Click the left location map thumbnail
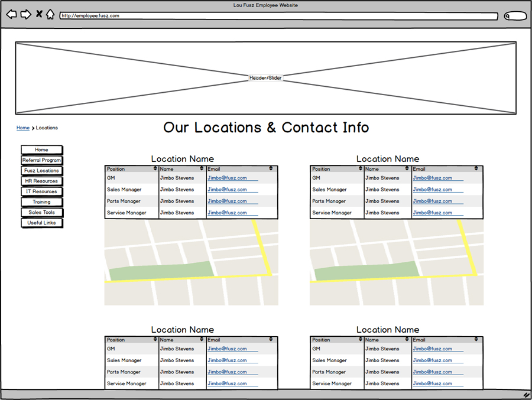Screen dimensions: 532x400 pos(192,262)
